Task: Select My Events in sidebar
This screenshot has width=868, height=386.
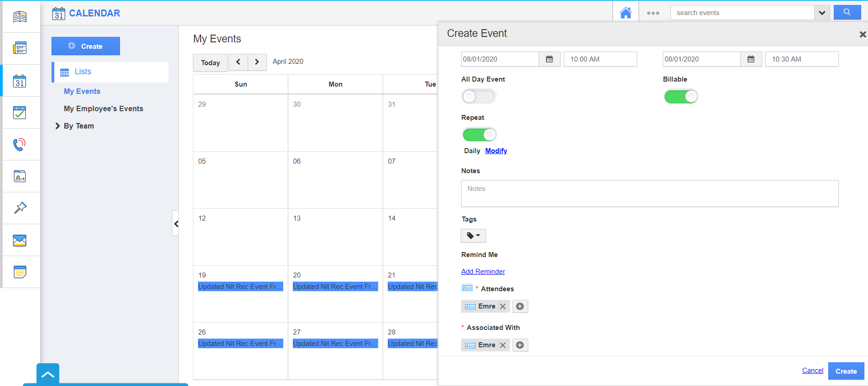Action: (x=82, y=91)
